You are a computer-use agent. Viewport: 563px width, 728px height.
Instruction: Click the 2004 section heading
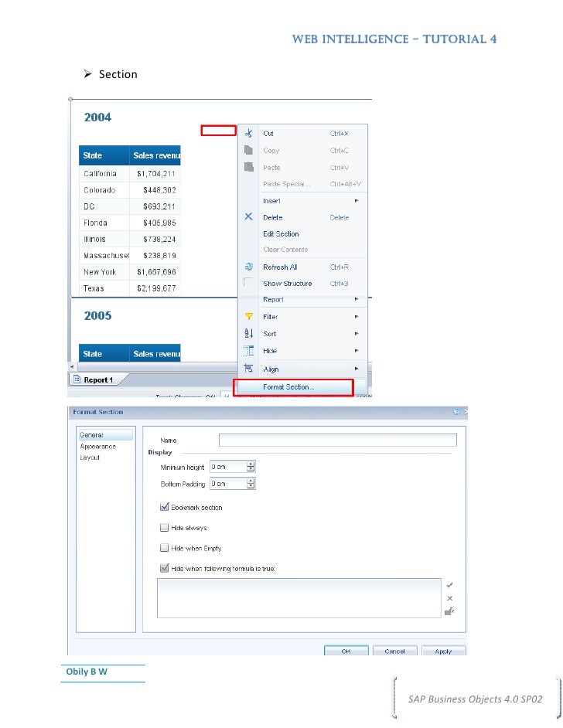(x=97, y=117)
